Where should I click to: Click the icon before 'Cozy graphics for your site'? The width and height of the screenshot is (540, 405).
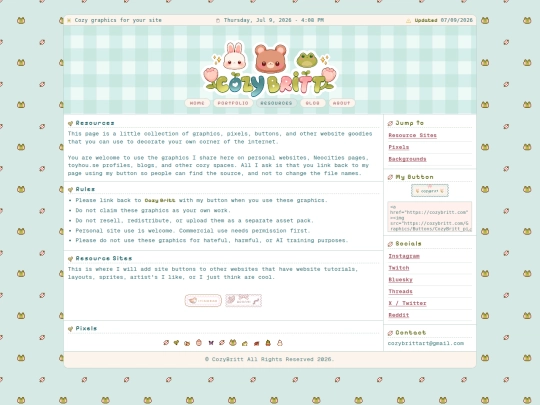pos(69,20)
